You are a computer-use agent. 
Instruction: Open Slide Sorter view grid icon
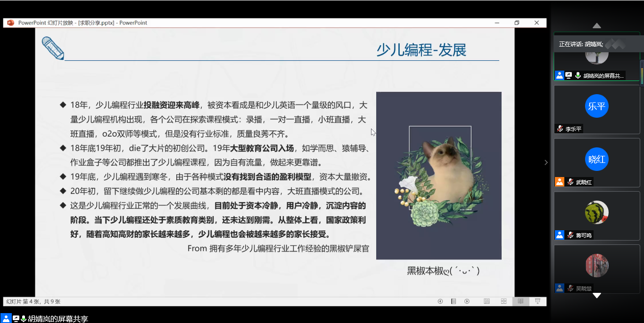504,301
